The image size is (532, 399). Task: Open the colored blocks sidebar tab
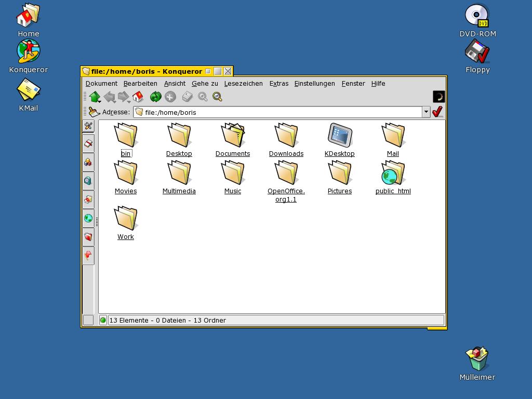pyautogui.click(x=88, y=162)
